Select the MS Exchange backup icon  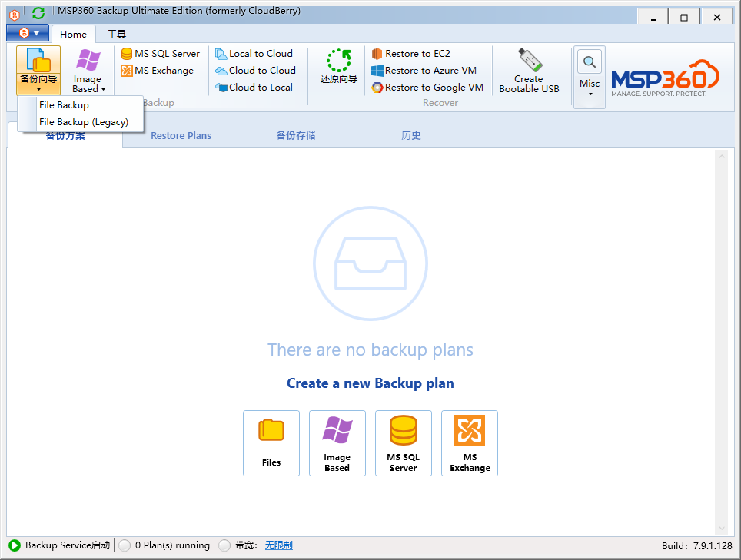point(156,71)
